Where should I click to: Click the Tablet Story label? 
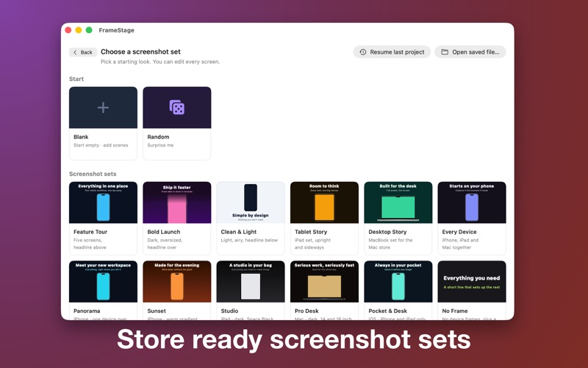(311, 232)
